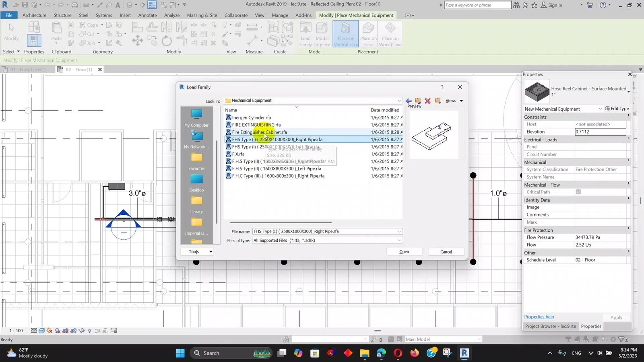Click the Revit icon on the taskbar

(464, 353)
